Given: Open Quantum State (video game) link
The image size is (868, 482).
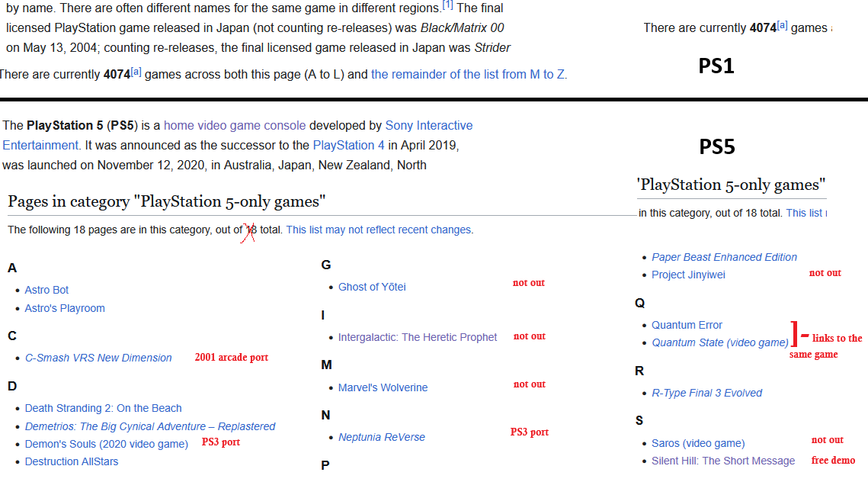Looking at the screenshot, I should (x=720, y=343).
